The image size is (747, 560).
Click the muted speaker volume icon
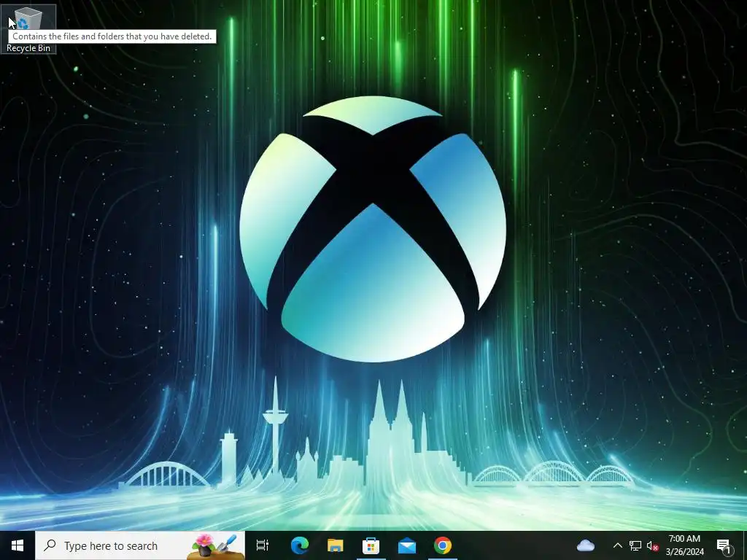pyautogui.click(x=653, y=545)
